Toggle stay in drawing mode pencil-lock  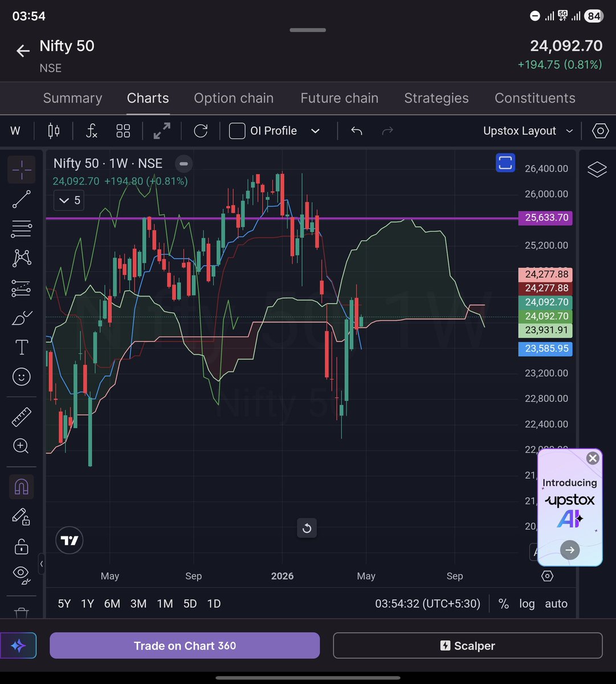coord(22,516)
